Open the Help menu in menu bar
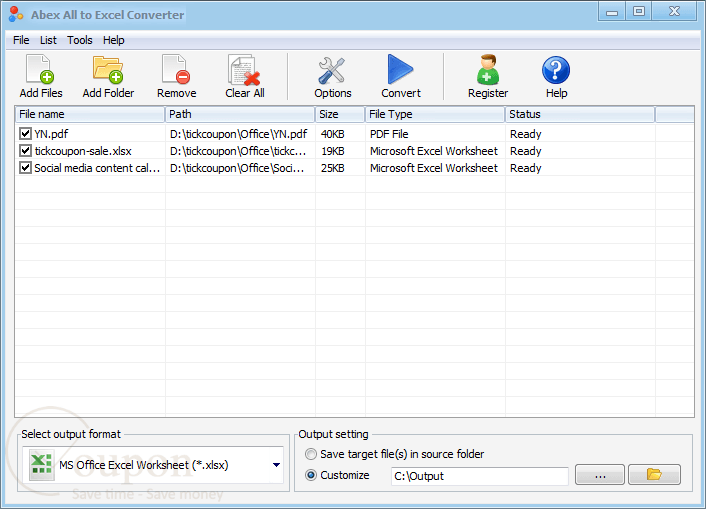 tap(113, 40)
